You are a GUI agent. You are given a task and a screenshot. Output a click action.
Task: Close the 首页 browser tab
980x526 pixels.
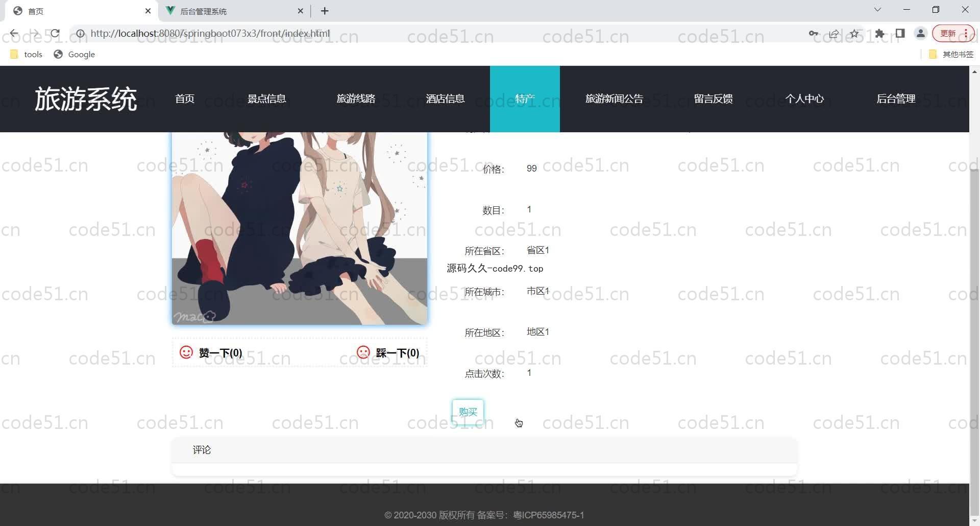click(148, 11)
